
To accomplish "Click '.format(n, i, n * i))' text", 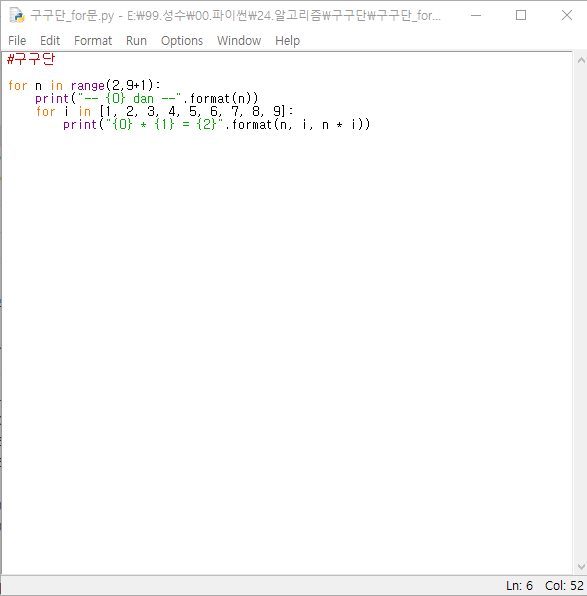I will pyautogui.click(x=297, y=124).
